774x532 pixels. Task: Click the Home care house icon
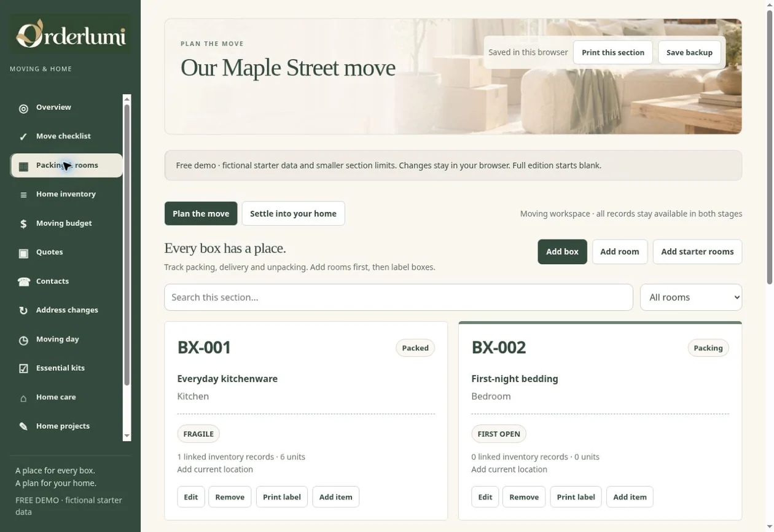point(23,398)
